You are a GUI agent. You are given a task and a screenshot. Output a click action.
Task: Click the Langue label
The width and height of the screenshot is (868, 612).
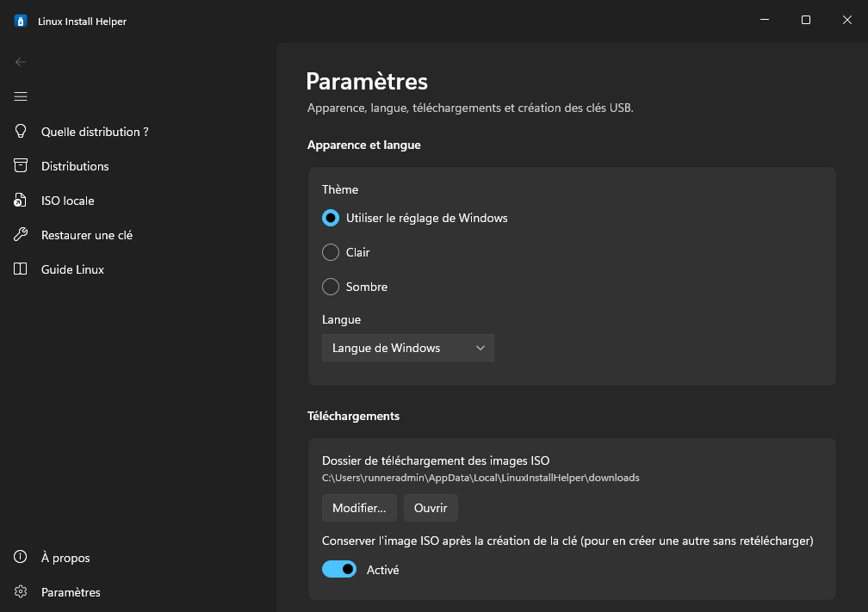[342, 320]
